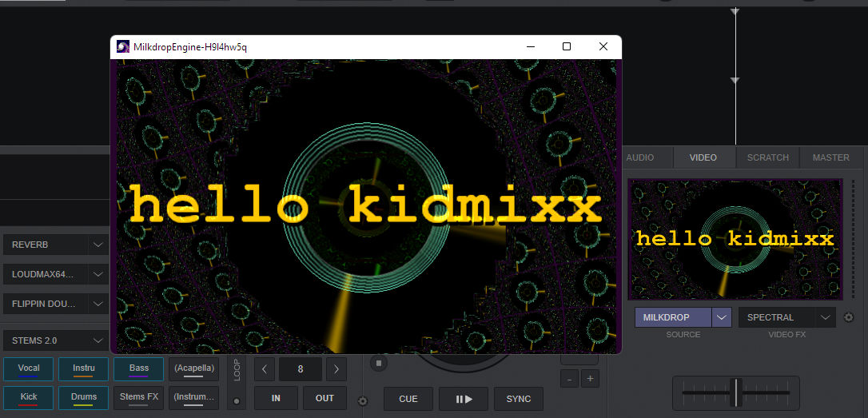868x418 pixels.
Task: Close the MilkdropEngine window
Action: [x=603, y=46]
